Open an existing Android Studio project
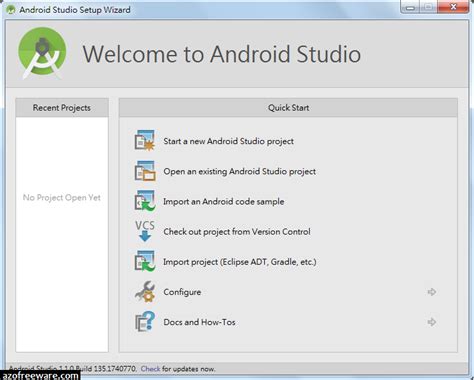The height and width of the screenshot is (380, 474). (239, 171)
